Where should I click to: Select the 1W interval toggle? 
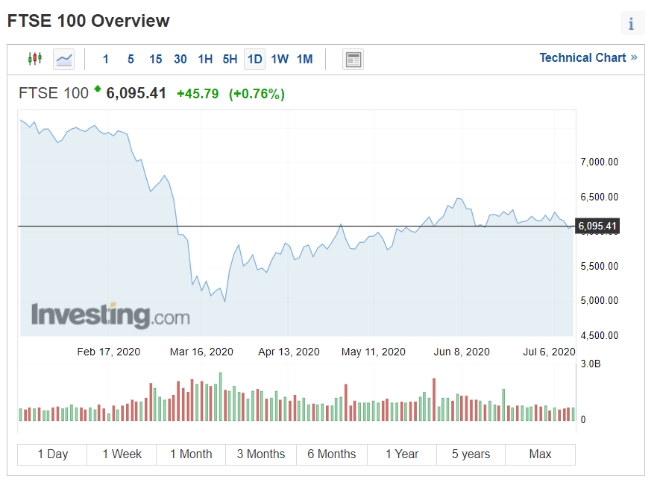pos(280,59)
